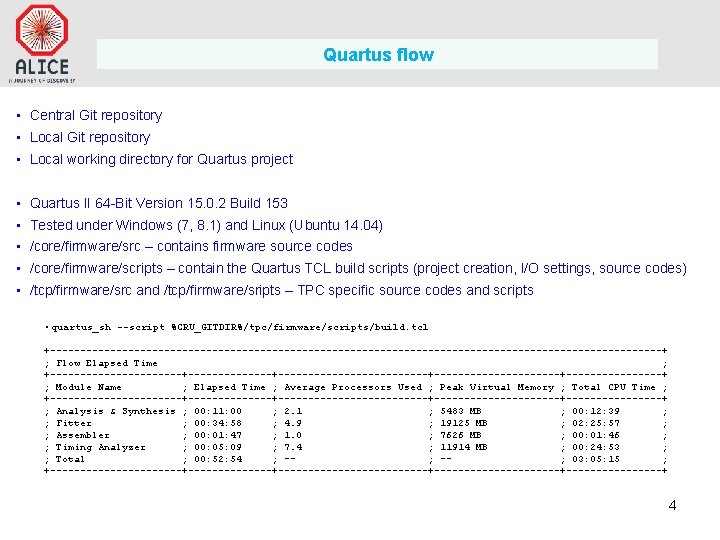
Task: Click peak memory value 7626 MB
Action: (x=461, y=435)
